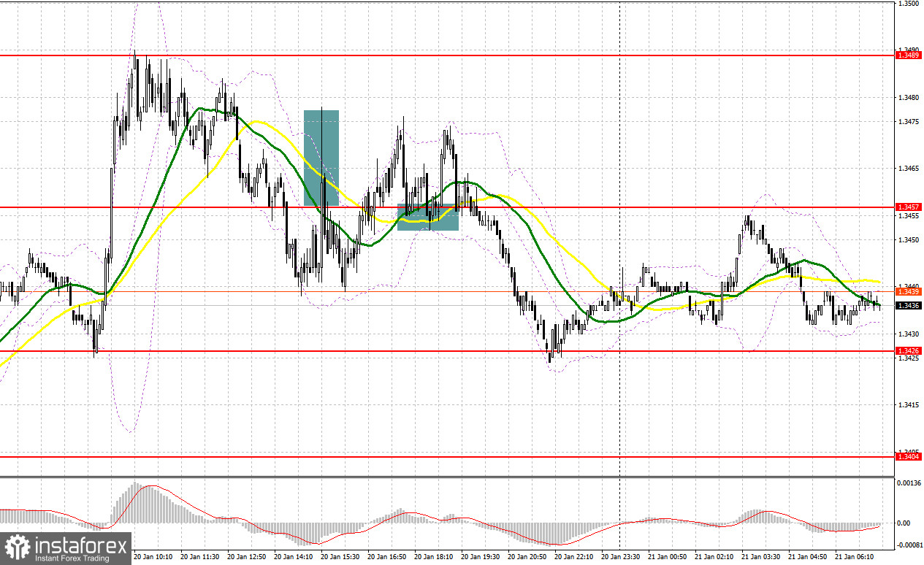Click the 20 Jan 10:10 time label

click(x=153, y=556)
